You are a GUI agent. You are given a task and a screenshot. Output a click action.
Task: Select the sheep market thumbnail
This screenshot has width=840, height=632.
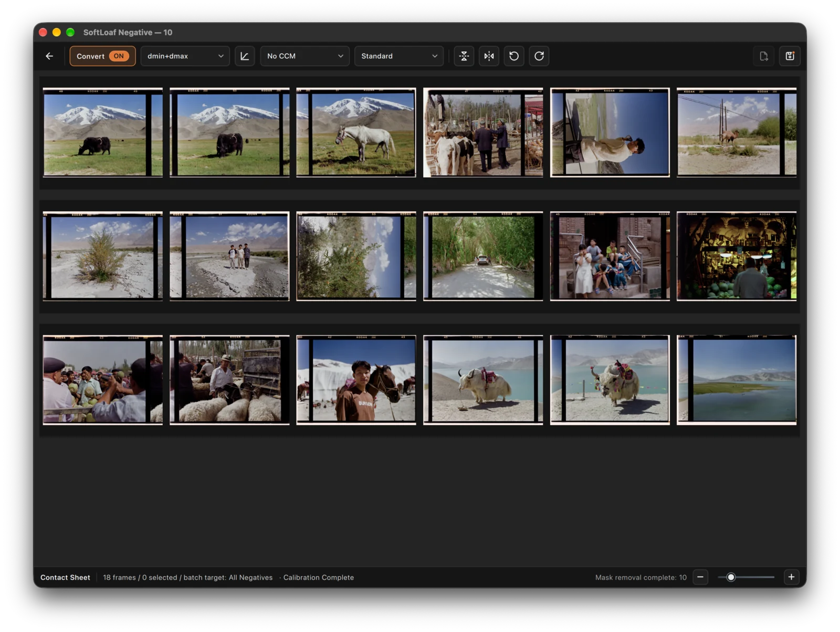pos(229,380)
